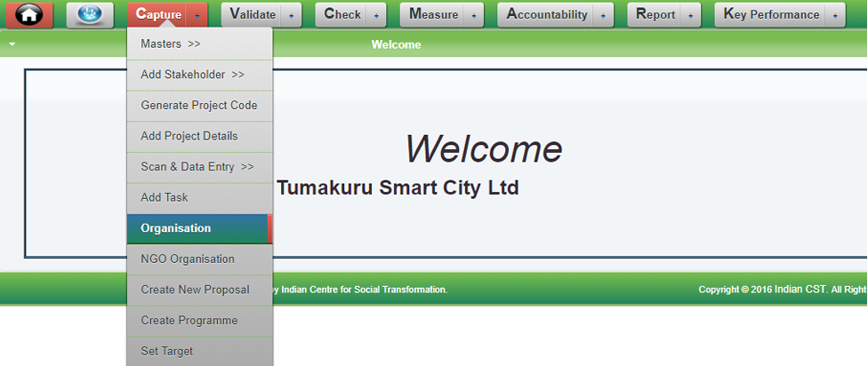Viewport: 868px width, 366px height.
Task: Open the Accountability plus dropdown
Action: (x=603, y=15)
